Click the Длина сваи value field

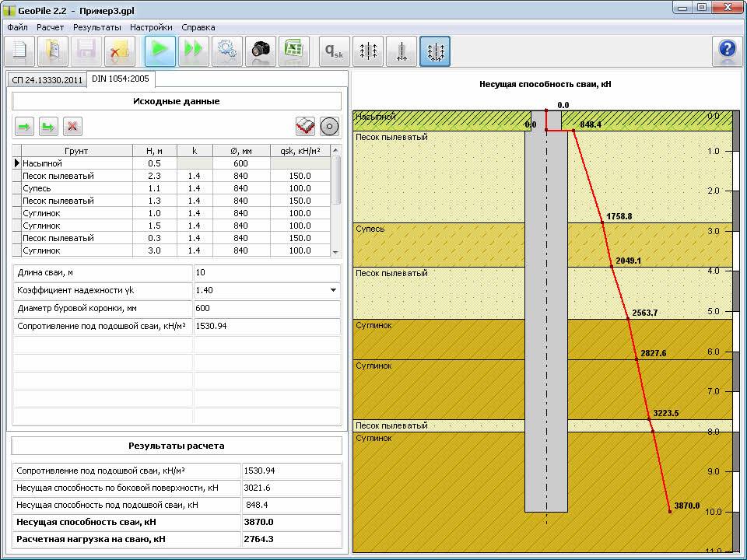[x=267, y=272]
